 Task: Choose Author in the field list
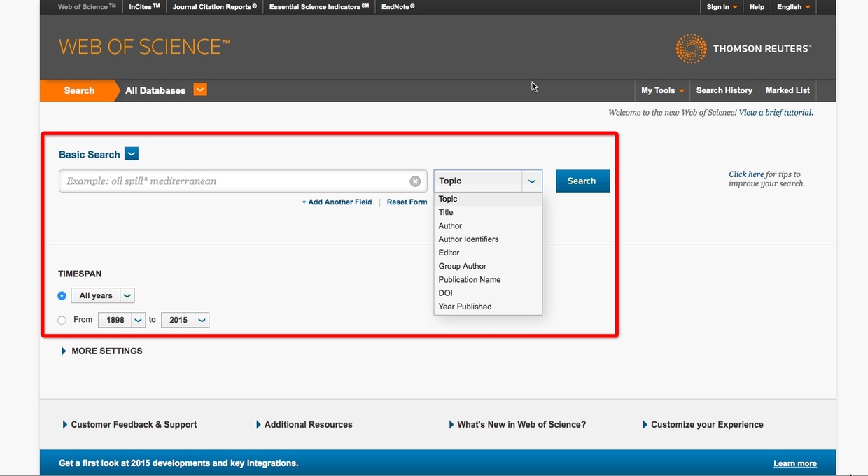(x=488, y=225)
